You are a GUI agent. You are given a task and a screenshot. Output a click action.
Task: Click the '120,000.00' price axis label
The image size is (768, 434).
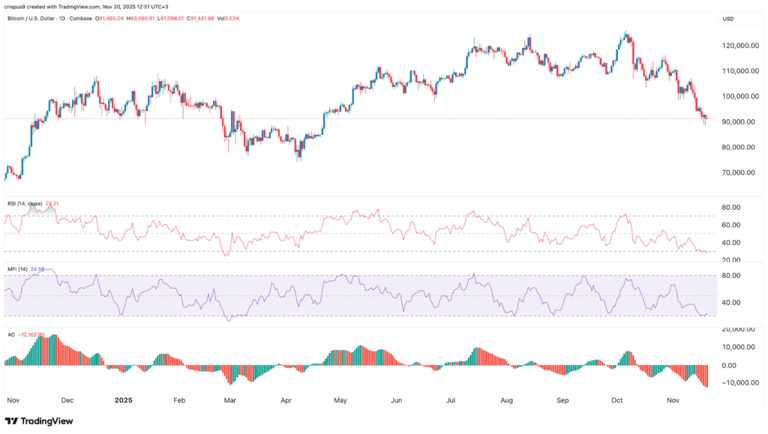[741, 46]
